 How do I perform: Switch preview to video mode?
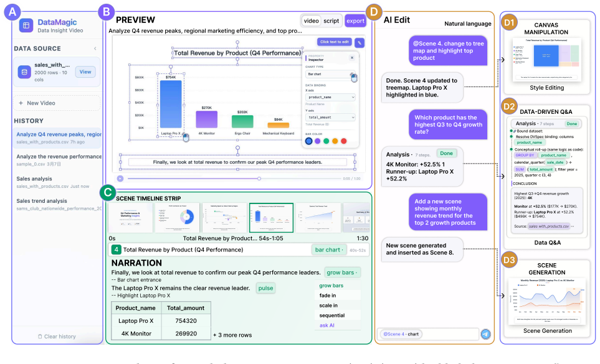[311, 21]
